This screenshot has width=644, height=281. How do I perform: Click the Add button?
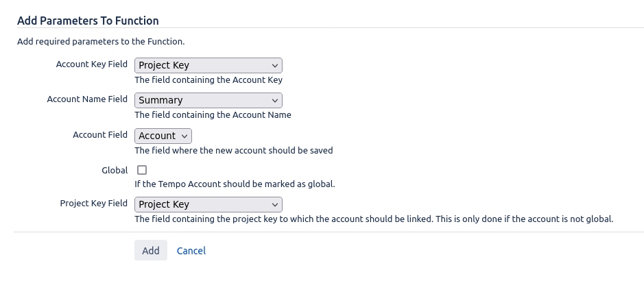[151, 250]
